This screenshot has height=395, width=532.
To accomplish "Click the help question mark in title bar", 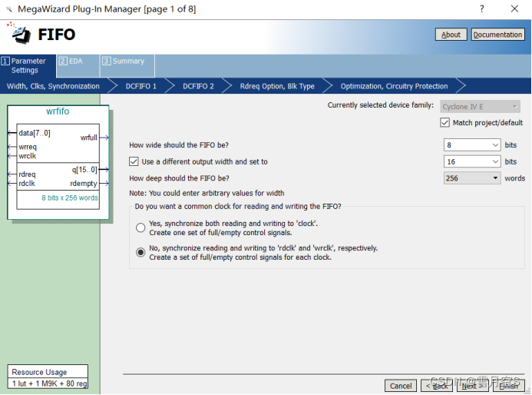I will pyautogui.click(x=482, y=8).
